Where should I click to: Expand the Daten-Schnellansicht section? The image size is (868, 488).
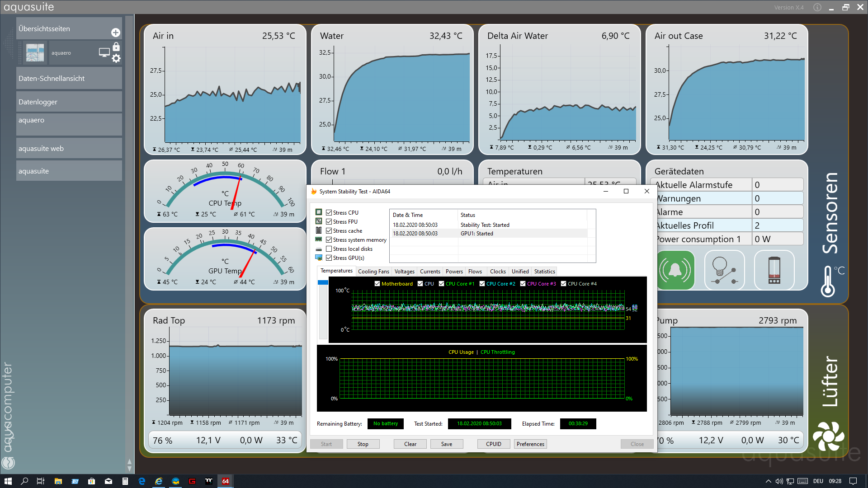pos(69,78)
